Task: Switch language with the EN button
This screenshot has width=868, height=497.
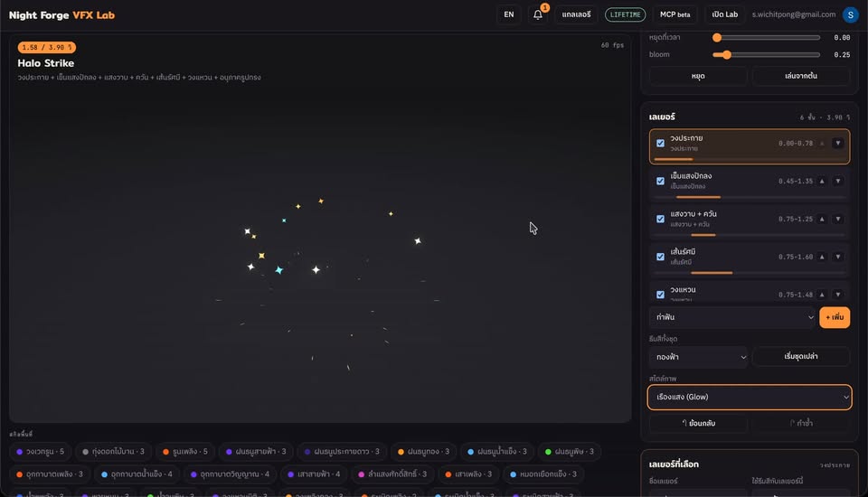Action: pos(509,15)
